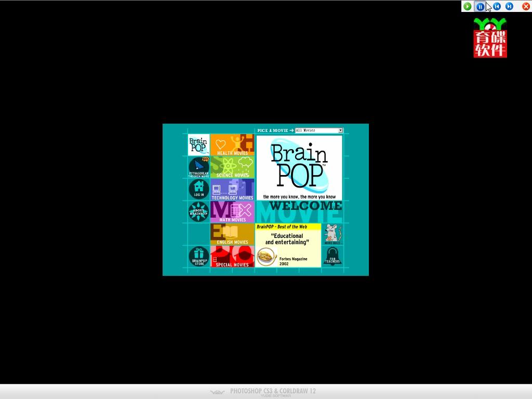Click the small BrainPOP logo tile
This screenshot has height=399, width=532.
click(x=198, y=145)
